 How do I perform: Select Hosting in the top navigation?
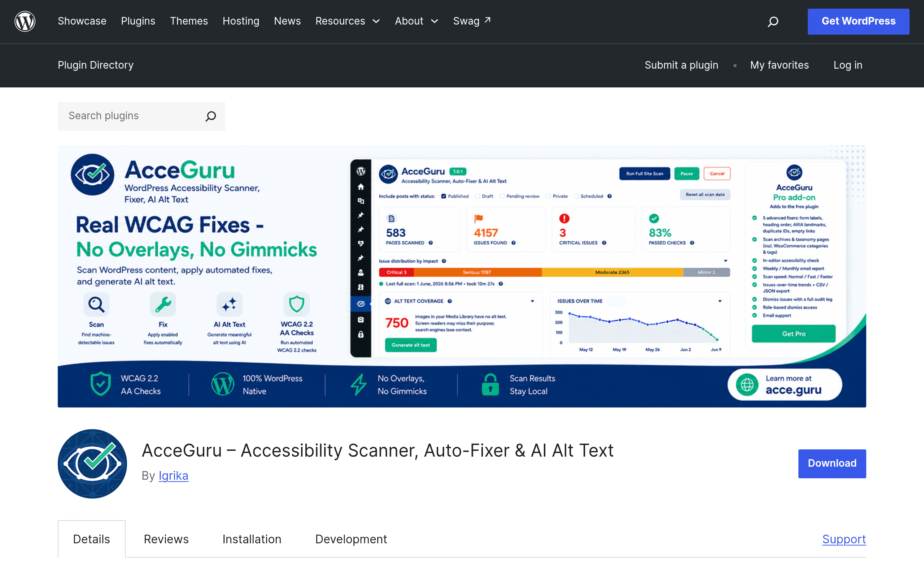241,21
